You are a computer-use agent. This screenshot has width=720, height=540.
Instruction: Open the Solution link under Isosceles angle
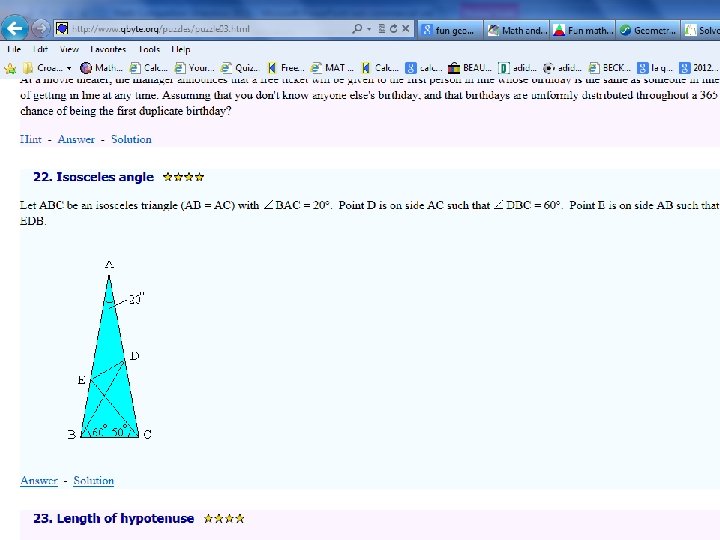point(94,480)
